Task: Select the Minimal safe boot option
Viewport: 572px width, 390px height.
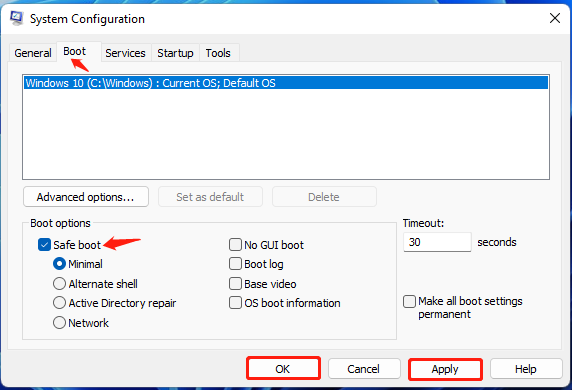Action: click(x=59, y=264)
